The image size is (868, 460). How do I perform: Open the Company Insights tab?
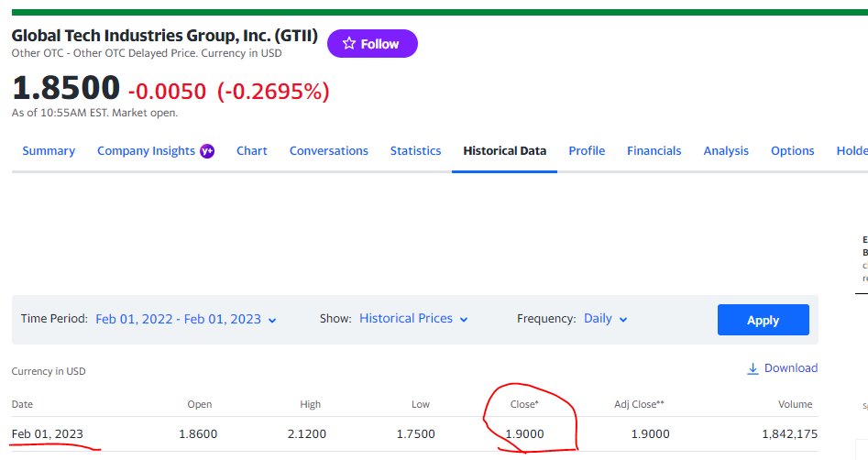pos(146,151)
